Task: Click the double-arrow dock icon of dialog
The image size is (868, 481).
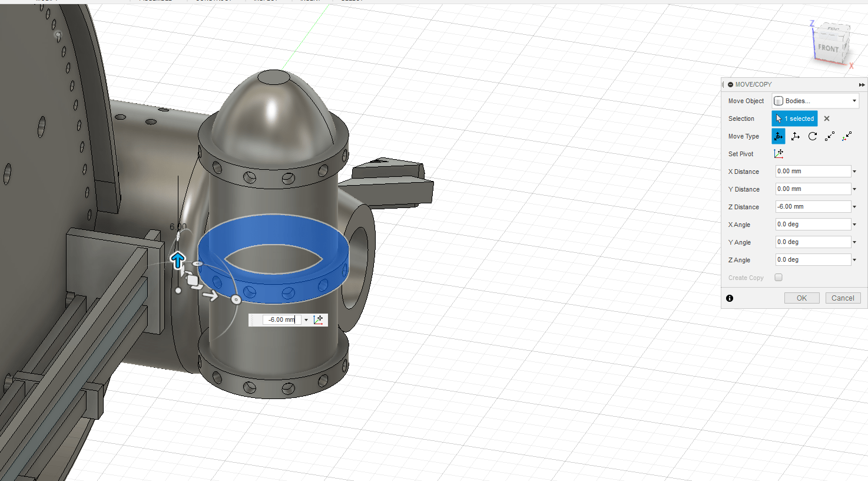Action: pyautogui.click(x=862, y=84)
